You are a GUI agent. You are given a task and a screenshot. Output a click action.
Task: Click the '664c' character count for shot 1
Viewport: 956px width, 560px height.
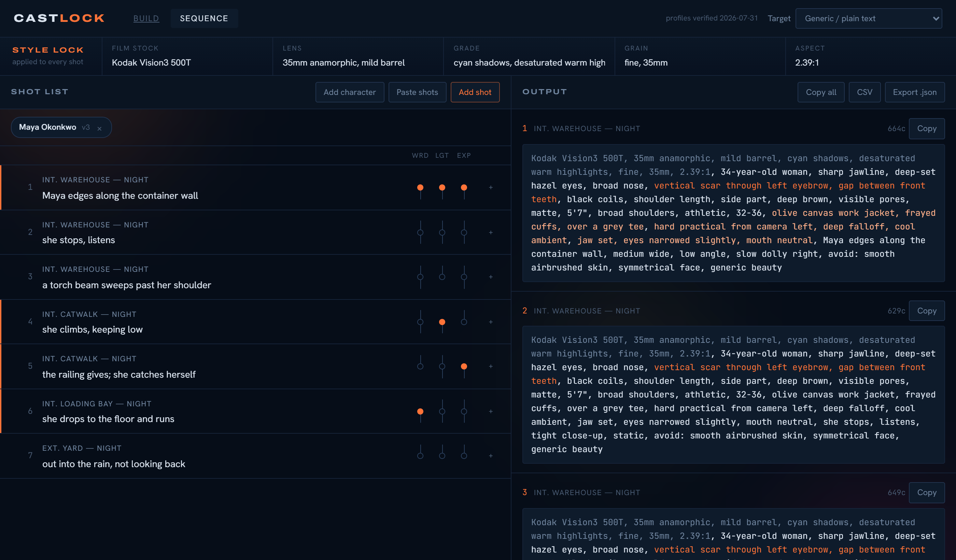pyautogui.click(x=897, y=129)
